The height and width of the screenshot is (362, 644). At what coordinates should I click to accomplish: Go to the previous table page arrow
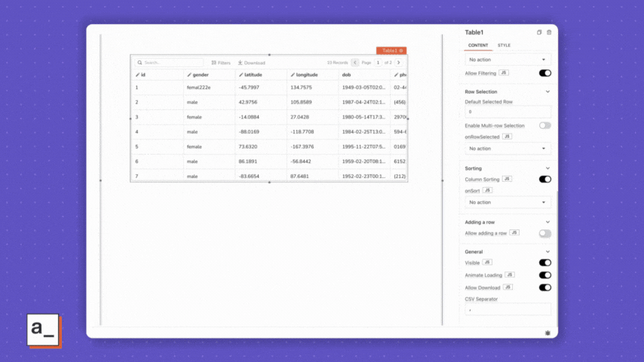(x=355, y=63)
